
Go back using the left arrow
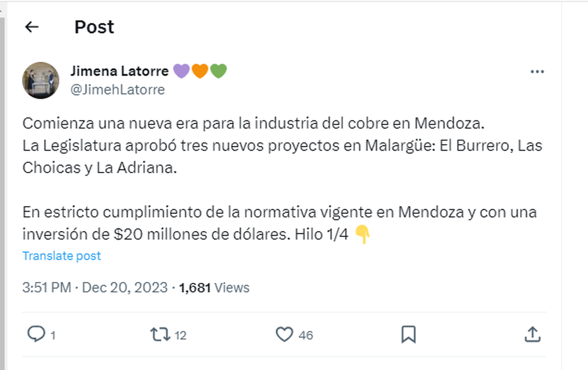[x=32, y=27]
